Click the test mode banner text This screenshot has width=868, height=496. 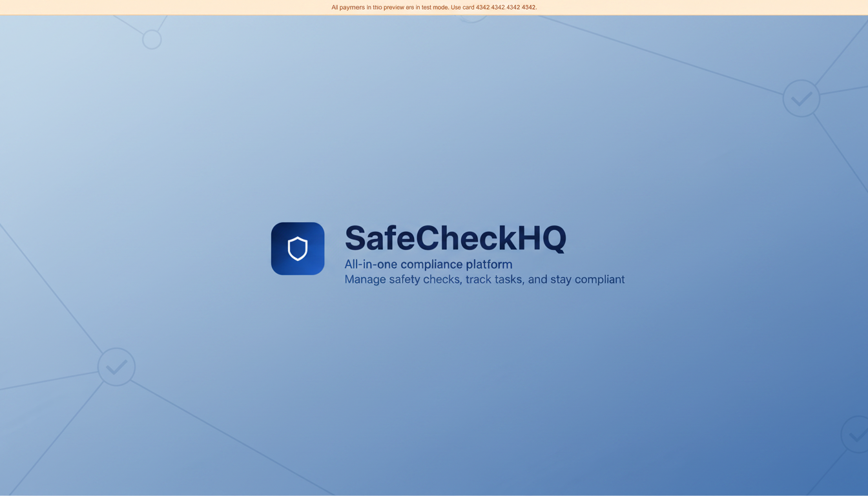click(x=434, y=8)
